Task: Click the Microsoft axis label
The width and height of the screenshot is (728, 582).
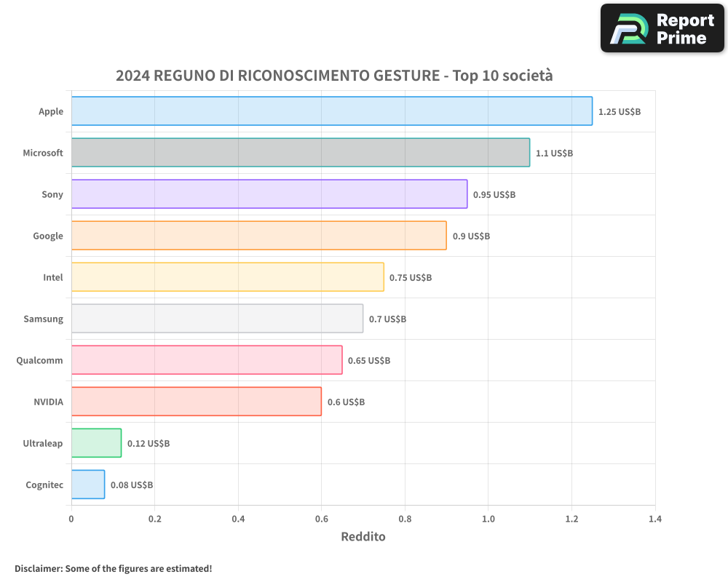Action: pos(43,153)
